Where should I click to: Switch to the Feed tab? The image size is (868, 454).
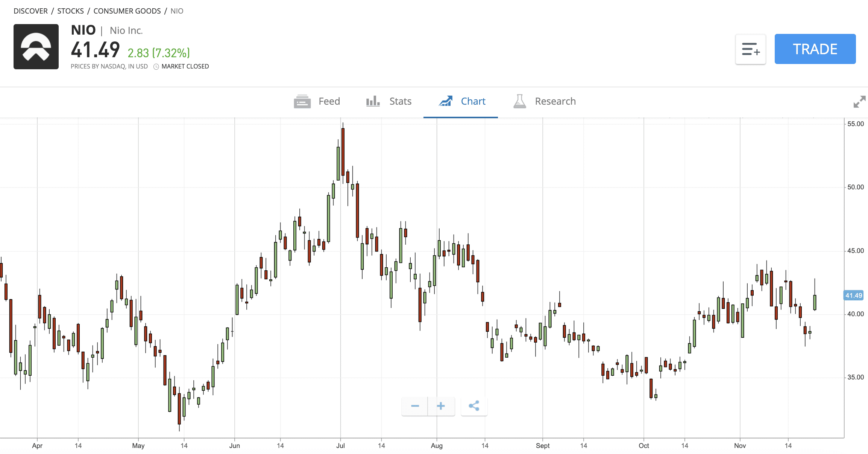coord(317,101)
